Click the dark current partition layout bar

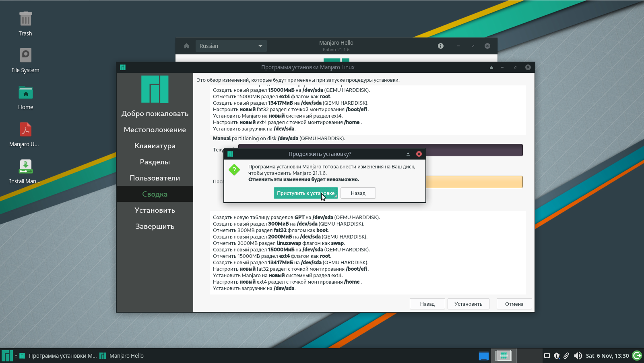(x=380, y=150)
